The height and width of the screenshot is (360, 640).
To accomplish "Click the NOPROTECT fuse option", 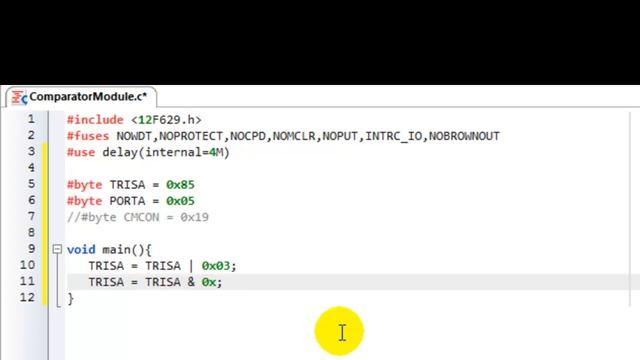I will pos(191,136).
